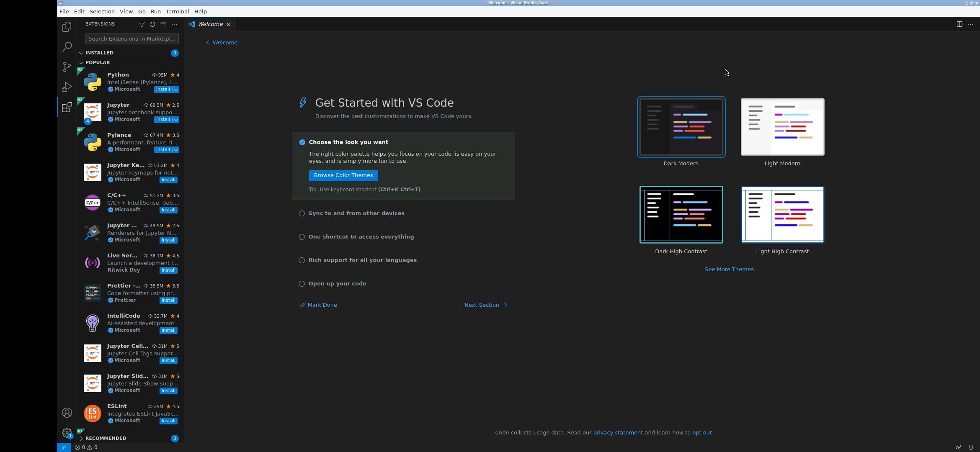The width and height of the screenshot is (980, 452).
Task: Click the Pylance extension icon
Action: tap(92, 142)
